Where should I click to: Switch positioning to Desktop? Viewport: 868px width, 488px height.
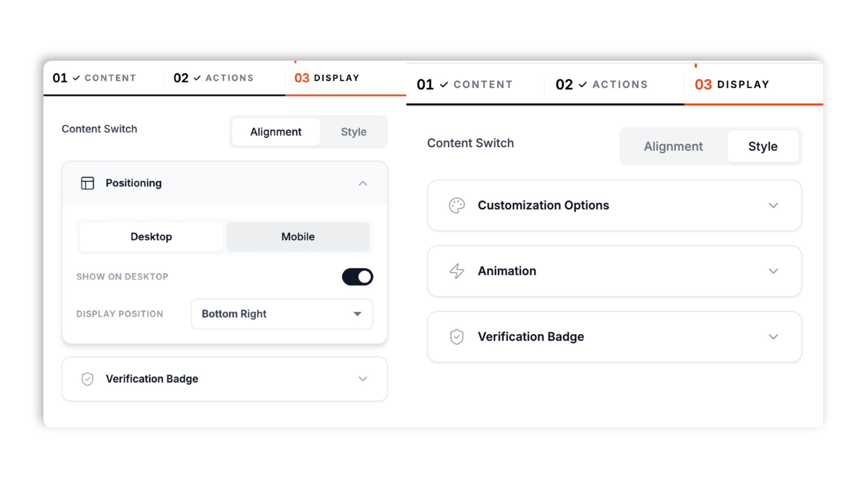151,237
